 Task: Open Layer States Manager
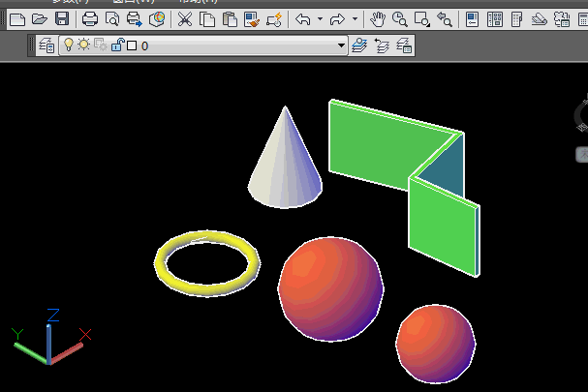point(404,45)
